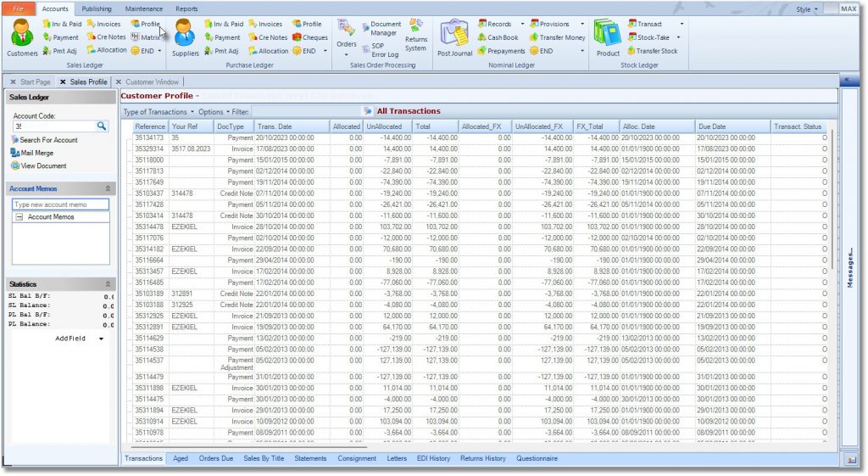Screen dimensions: 868x476
Task: Open the Product books icon
Action: point(607,37)
